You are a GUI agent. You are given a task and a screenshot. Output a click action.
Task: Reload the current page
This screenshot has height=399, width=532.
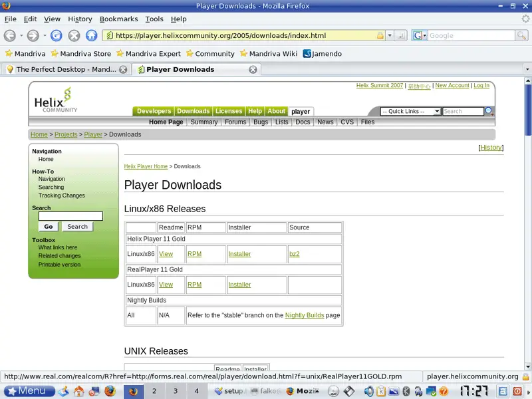57,35
